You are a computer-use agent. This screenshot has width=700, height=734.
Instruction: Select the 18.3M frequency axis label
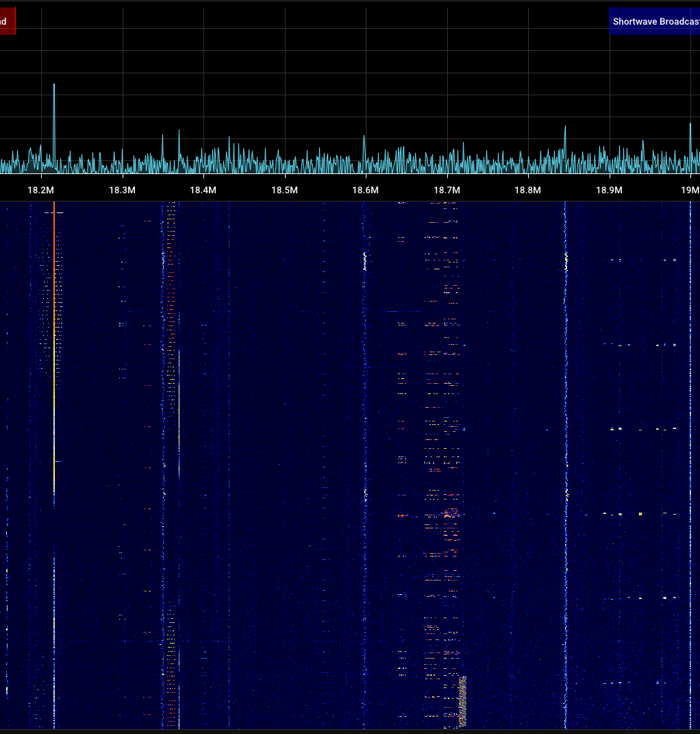[x=122, y=190]
